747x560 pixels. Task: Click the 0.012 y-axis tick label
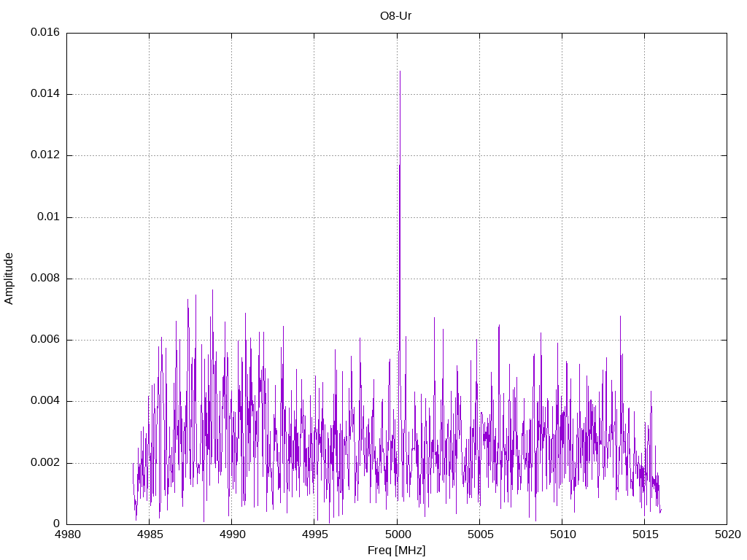45,155
